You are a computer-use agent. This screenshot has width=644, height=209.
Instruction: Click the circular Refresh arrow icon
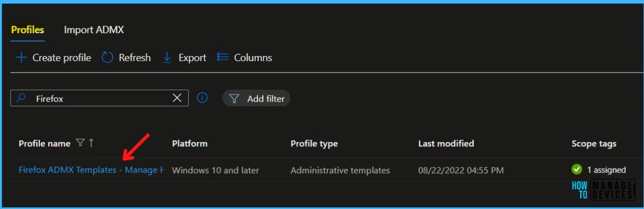107,58
